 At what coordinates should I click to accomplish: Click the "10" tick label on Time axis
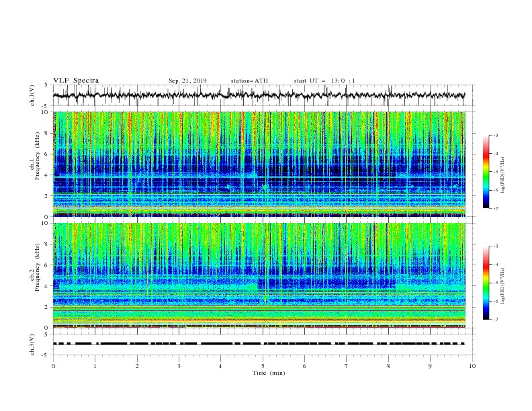pyautogui.click(x=472, y=366)
